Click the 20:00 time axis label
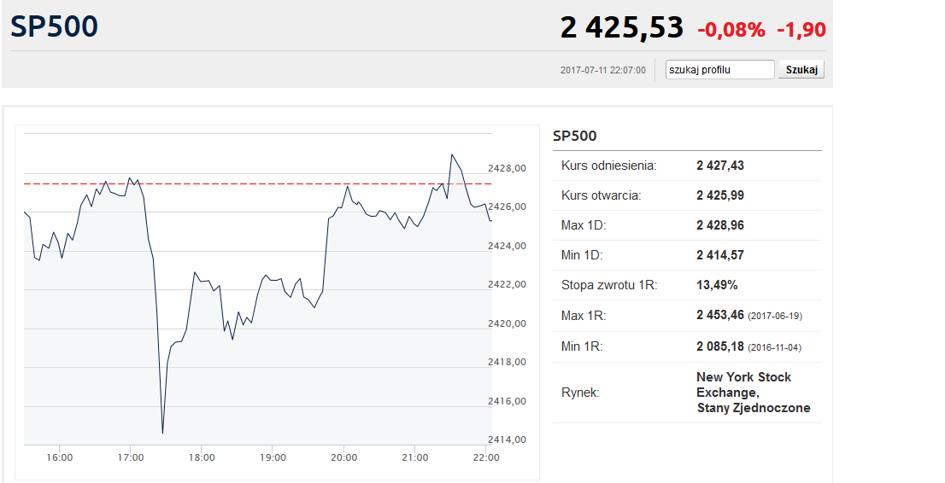Viewport: 945px width, 483px height. 344,458
